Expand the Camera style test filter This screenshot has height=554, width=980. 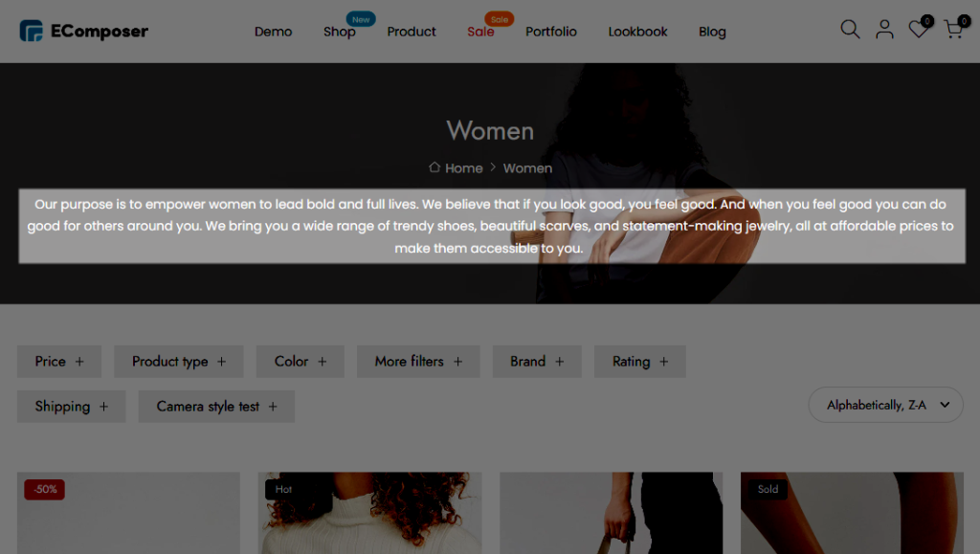216,407
